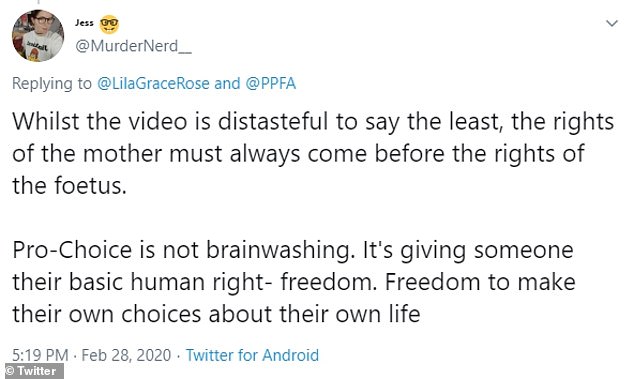Click the 'Replying to' label
This screenshot has height=379, width=634.
click(x=52, y=84)
